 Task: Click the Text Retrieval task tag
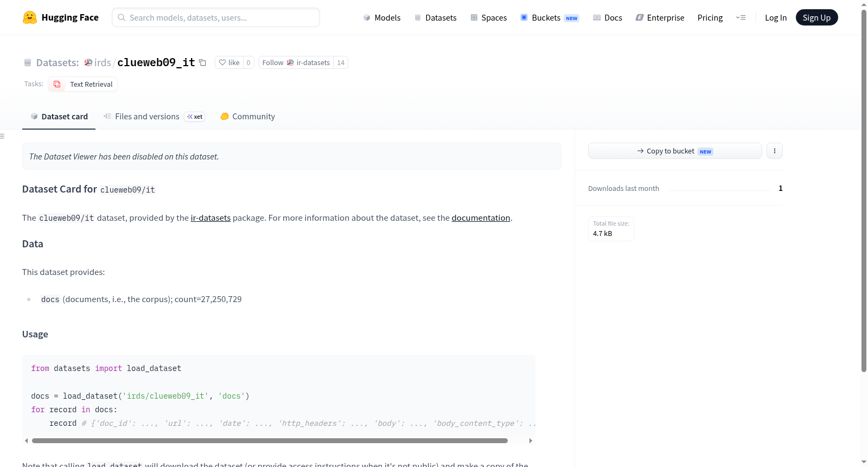coord(83,84)
